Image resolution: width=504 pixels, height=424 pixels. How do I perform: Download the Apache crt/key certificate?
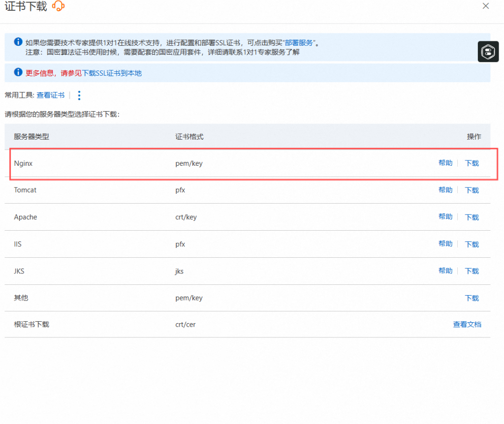coord(472,217)
